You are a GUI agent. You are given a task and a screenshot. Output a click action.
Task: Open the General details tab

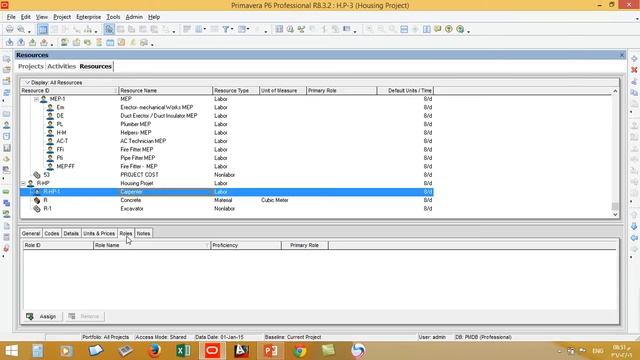point(31,233)
